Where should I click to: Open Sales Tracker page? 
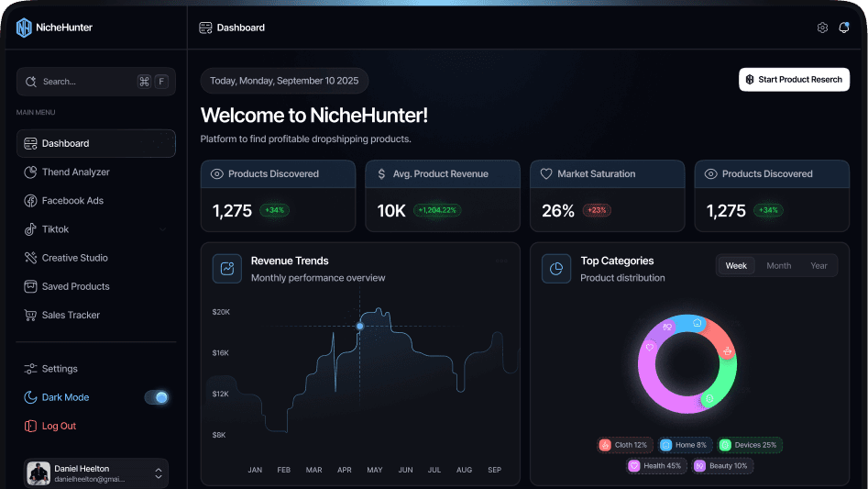[x=95, y=315]
